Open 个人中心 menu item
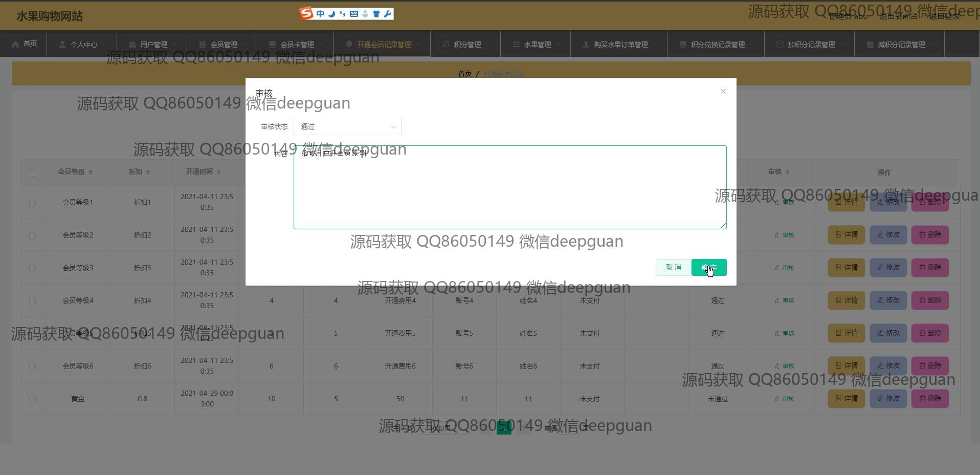Viewport: 980px width, 475px height. pos(83,45)
